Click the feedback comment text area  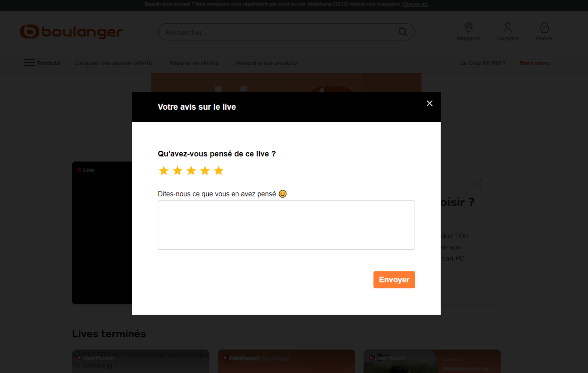tap(286, 225)
